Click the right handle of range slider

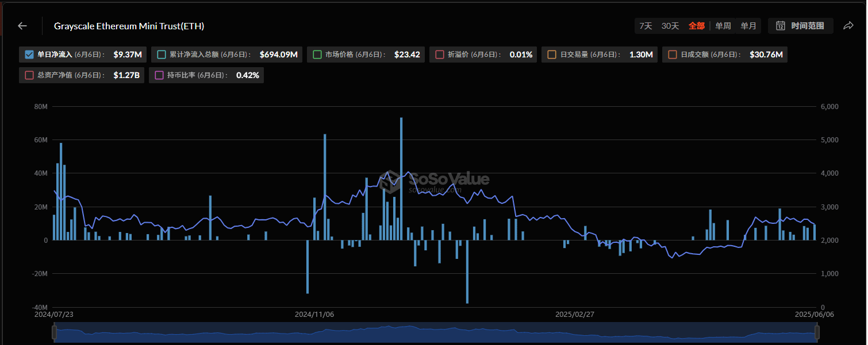click(816, 332)
